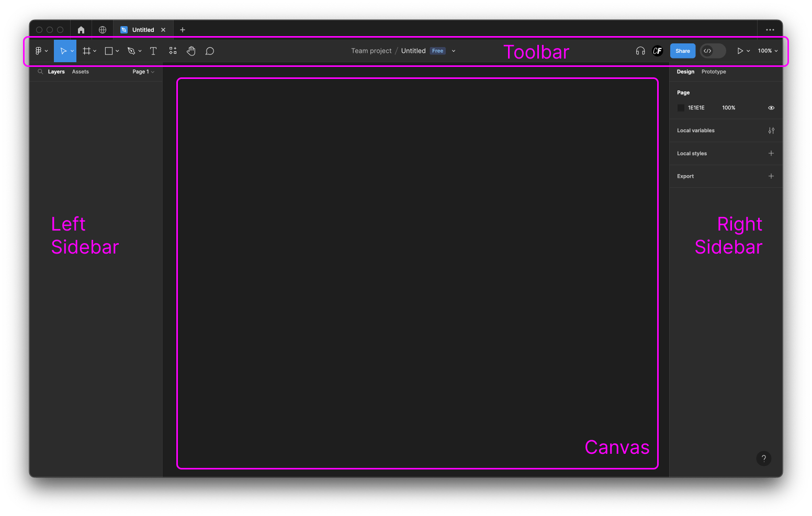Click the page color 100% opacity field
The width and height of the screenshot is (812, 516).
pos(729,108)
